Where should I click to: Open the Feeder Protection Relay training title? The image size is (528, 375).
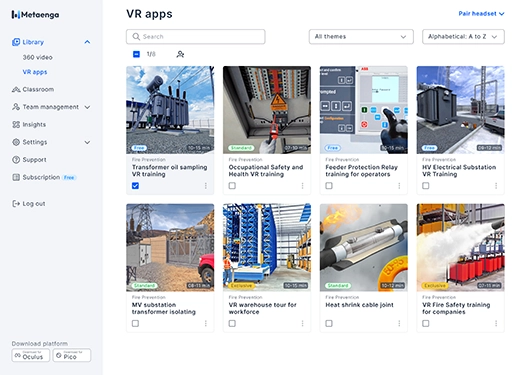tap(361, 171)
